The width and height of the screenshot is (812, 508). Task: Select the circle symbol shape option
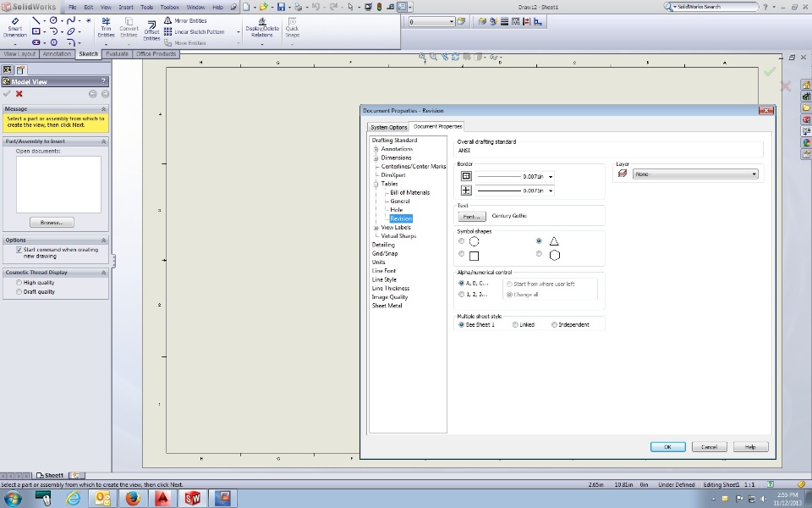(x=462, y=241)
